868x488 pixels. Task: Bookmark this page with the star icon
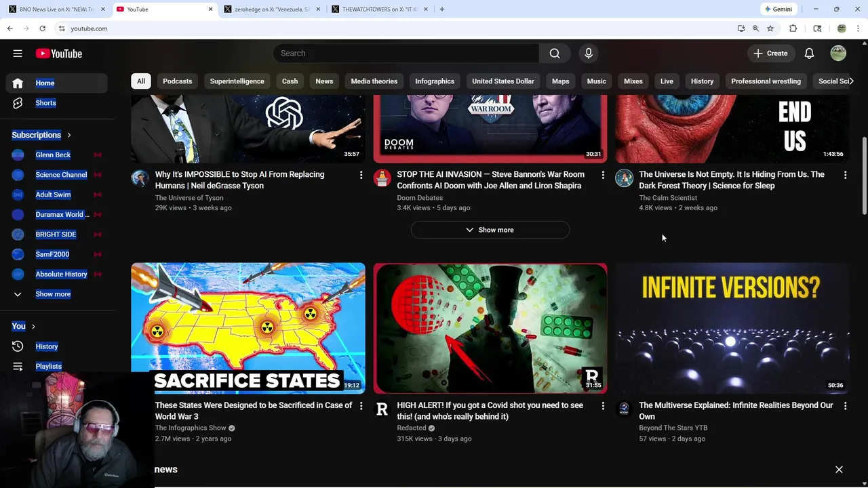770,28
